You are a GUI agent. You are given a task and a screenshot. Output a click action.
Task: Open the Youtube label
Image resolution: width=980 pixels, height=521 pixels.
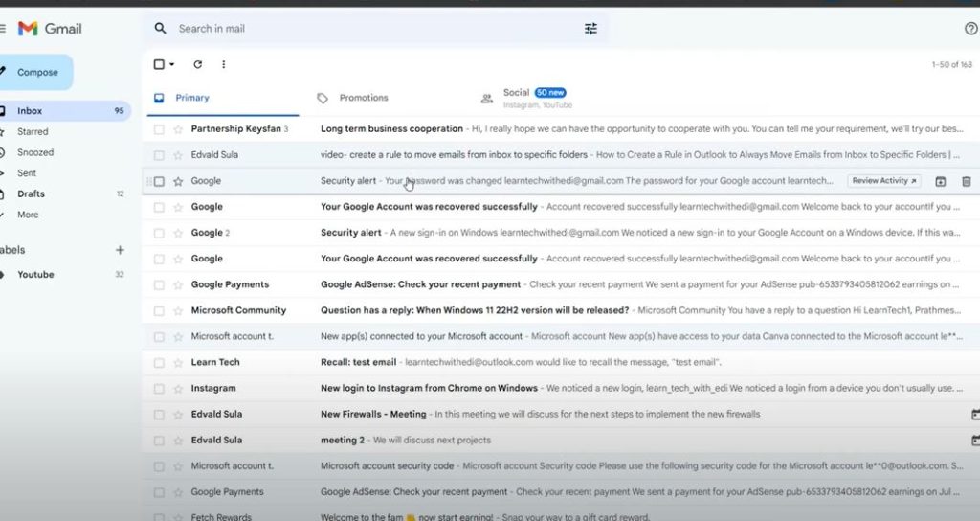point(65,275)
